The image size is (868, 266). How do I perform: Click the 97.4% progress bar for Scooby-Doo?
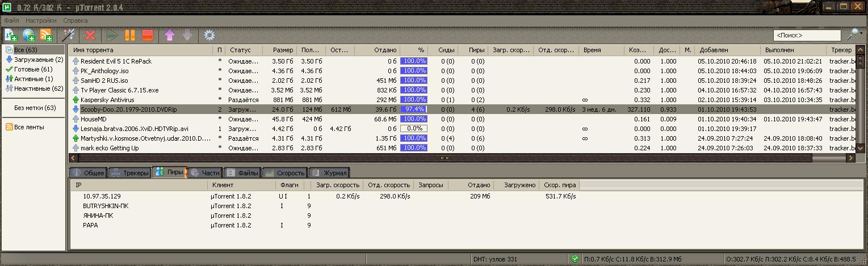coord(413,109)
